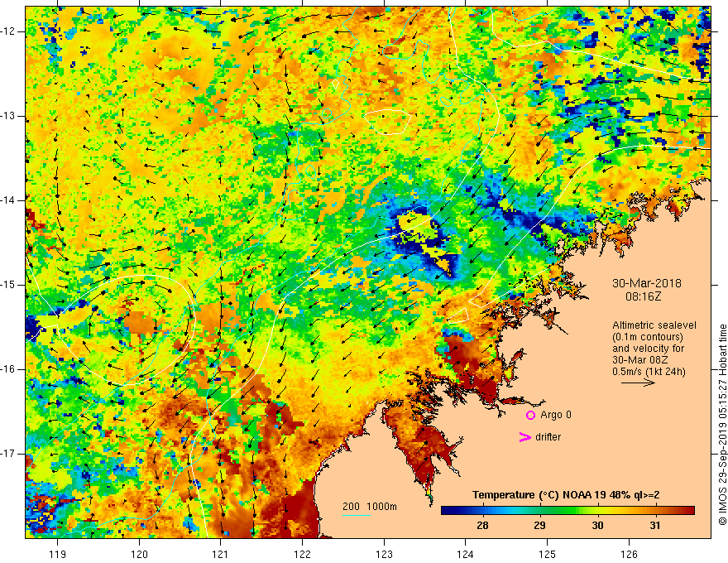728x563 pixels.
Task: Click the longitude 119 axis label
Action: (58, 554)
